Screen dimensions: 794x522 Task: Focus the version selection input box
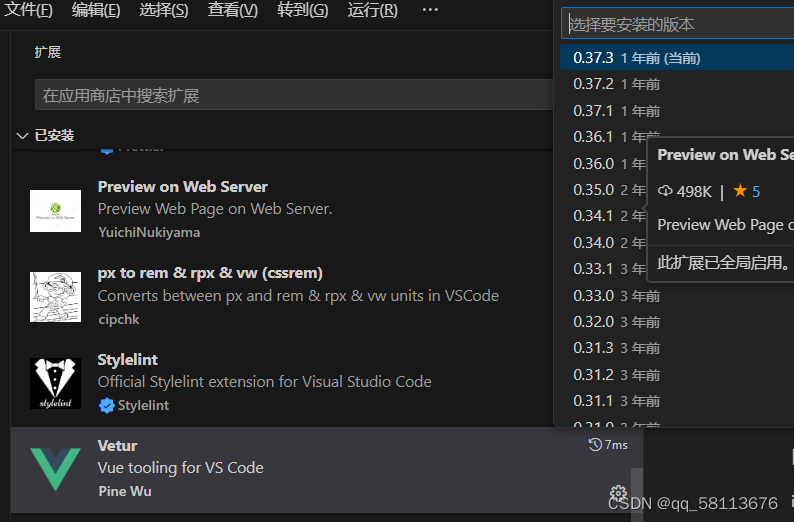point(678,24)
